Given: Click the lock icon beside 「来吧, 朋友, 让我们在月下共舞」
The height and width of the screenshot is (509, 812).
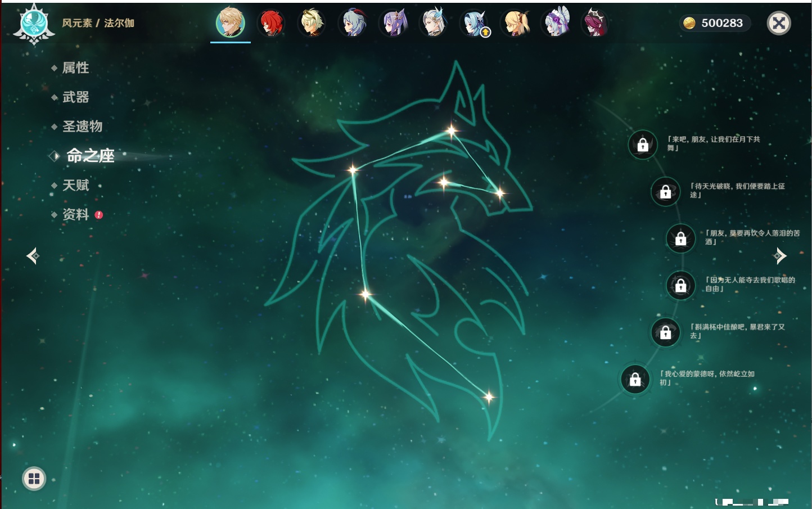Looking at the screenshot, I should (643, 145).
